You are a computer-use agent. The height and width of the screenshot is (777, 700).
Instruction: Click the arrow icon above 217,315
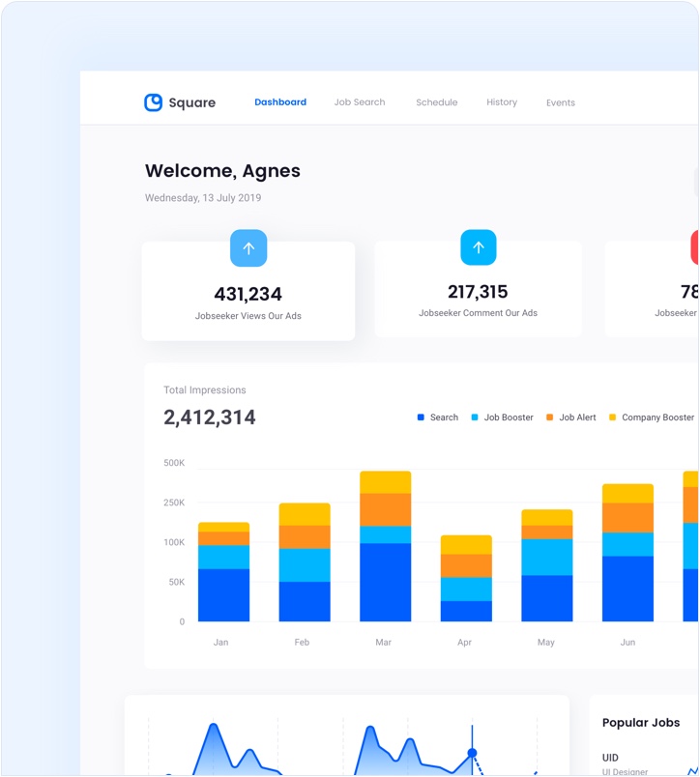(x=478, y=247)
